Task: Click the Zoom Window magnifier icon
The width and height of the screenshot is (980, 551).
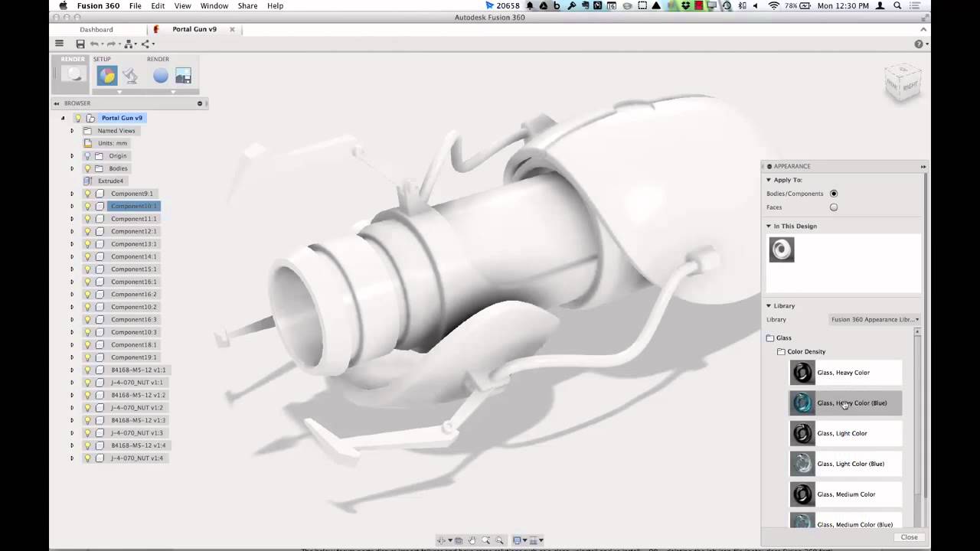Action: coord(485,540)
